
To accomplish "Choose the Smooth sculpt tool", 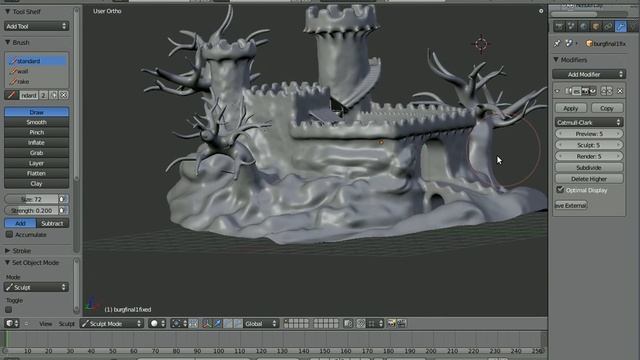I will tap(36, 122).
